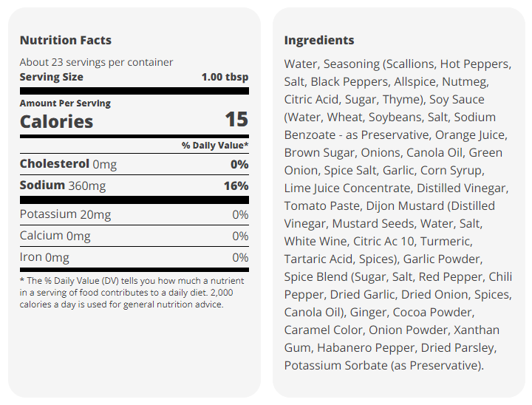The image size is (532, 405).
Task: Click the Sodium 360mg row label
Action: [63, 186]
